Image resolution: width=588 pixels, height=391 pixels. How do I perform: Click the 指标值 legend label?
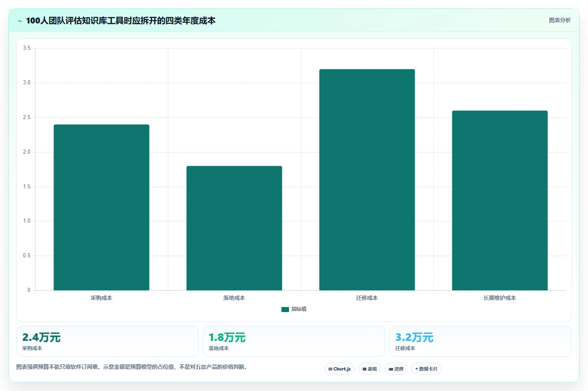299,309
